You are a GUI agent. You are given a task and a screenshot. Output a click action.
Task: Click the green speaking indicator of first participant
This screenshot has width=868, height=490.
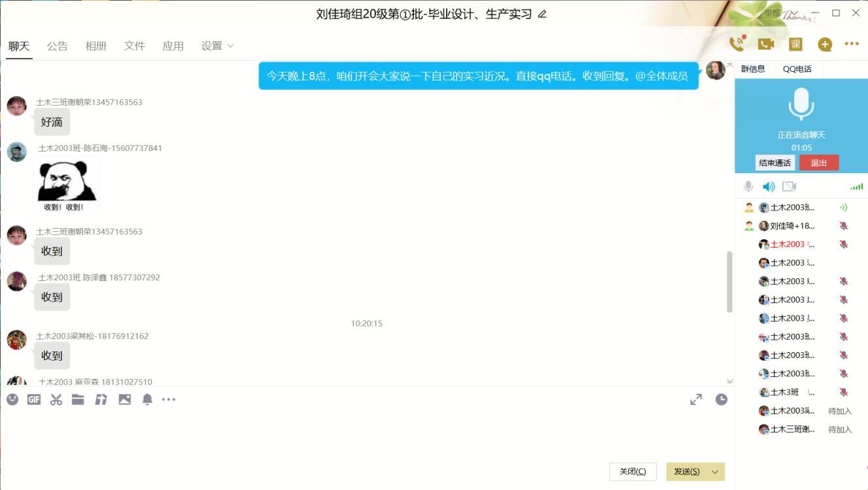(843, 208)
